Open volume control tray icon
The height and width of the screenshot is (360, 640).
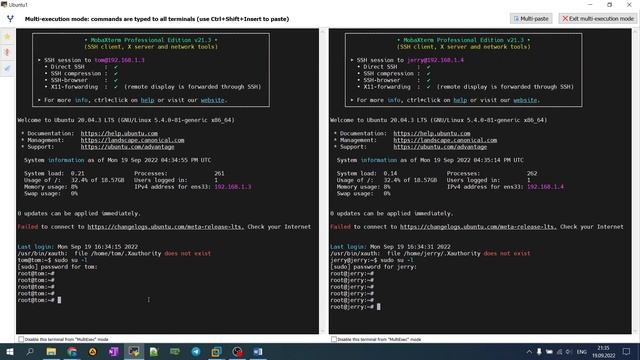[569, 351]
